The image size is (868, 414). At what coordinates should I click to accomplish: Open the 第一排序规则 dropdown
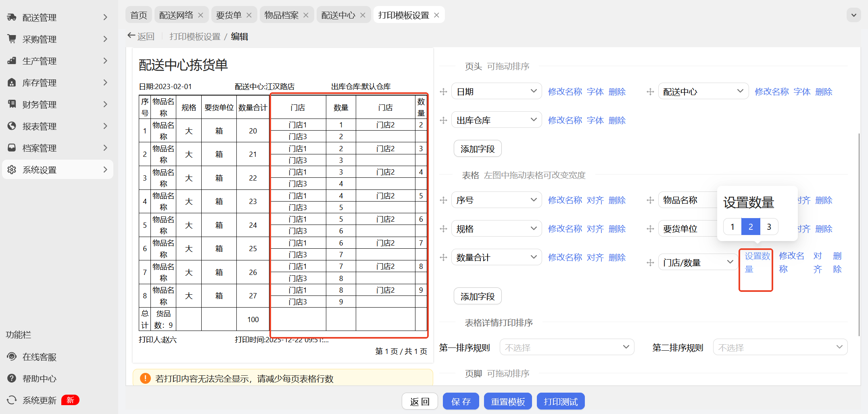pyautogui.click(x=567, y=347)
